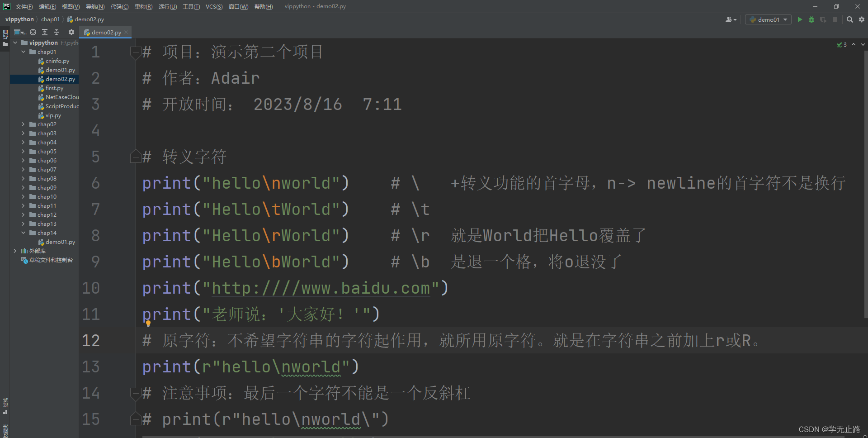Collapse the chap14 folder
Viewport: 868px width, 438px height.
[x=23, y=233]
